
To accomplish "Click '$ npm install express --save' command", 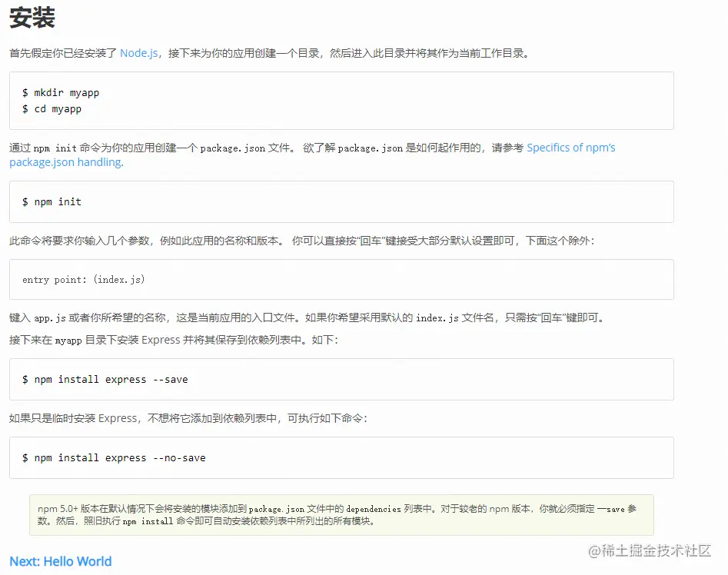I will pyautogui.click(x=105, y=380).
